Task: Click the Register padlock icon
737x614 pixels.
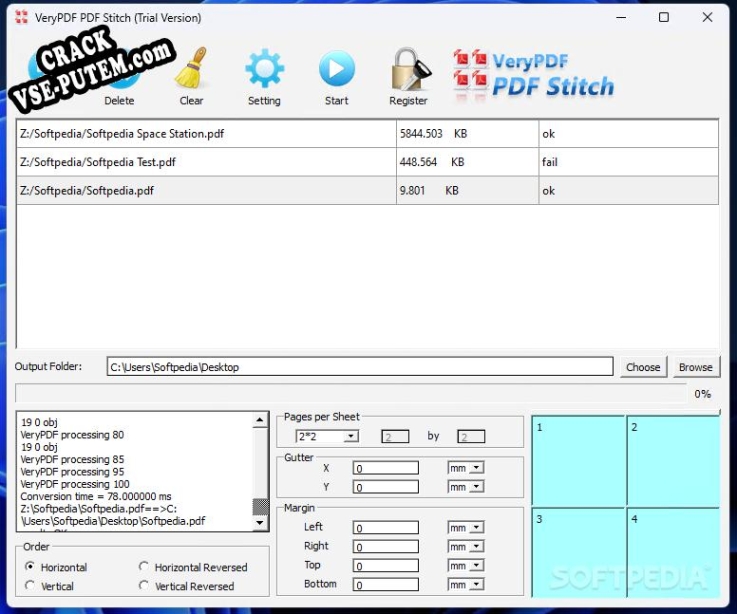Action: coord(408,70)
